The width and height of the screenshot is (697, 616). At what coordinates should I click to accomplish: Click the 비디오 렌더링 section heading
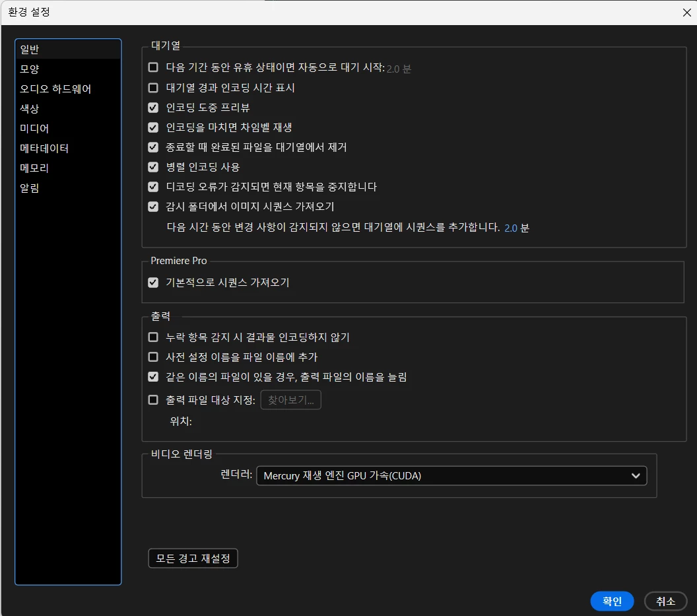pos(182,454)
